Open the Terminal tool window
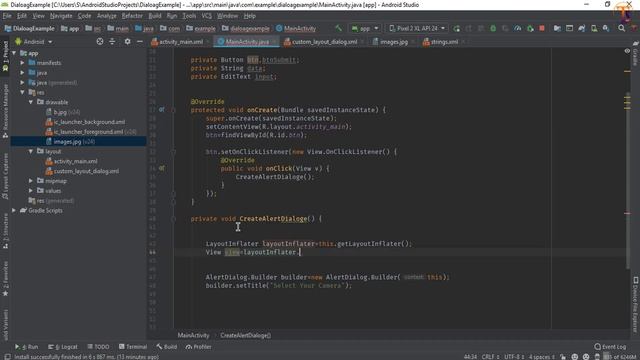This screenshot has width=640, height=360. [x=133, y=347]
